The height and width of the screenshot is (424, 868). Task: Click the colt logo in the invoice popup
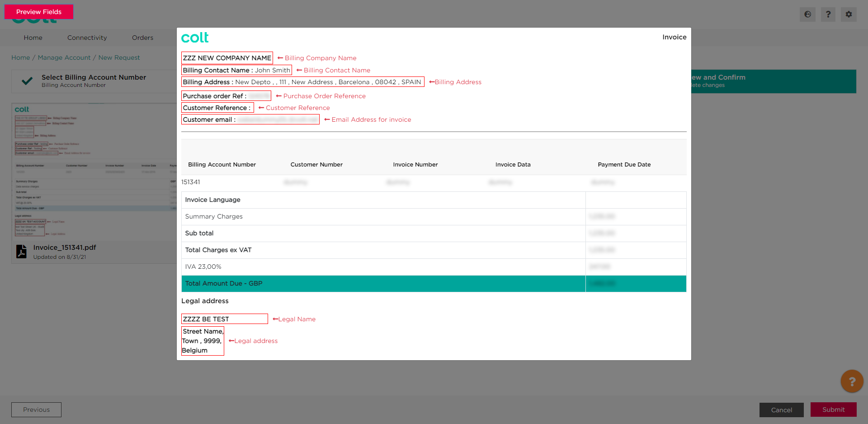[195, 38]
